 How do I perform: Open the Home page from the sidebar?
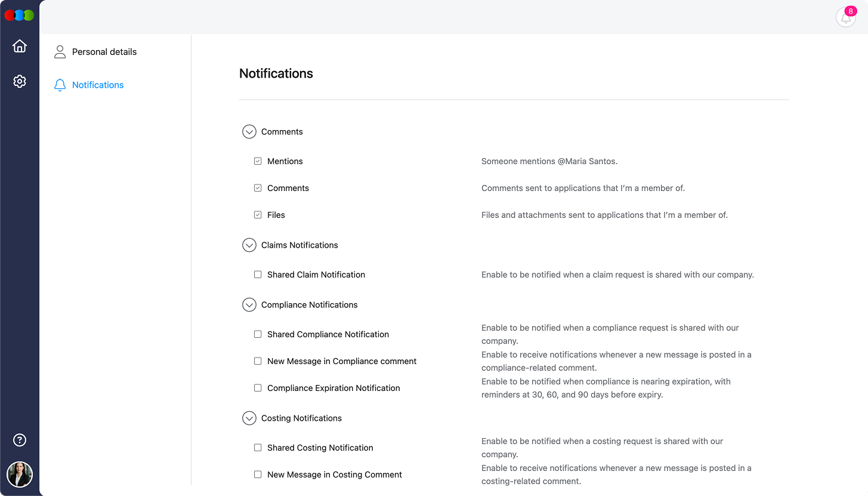click(20, 46)
